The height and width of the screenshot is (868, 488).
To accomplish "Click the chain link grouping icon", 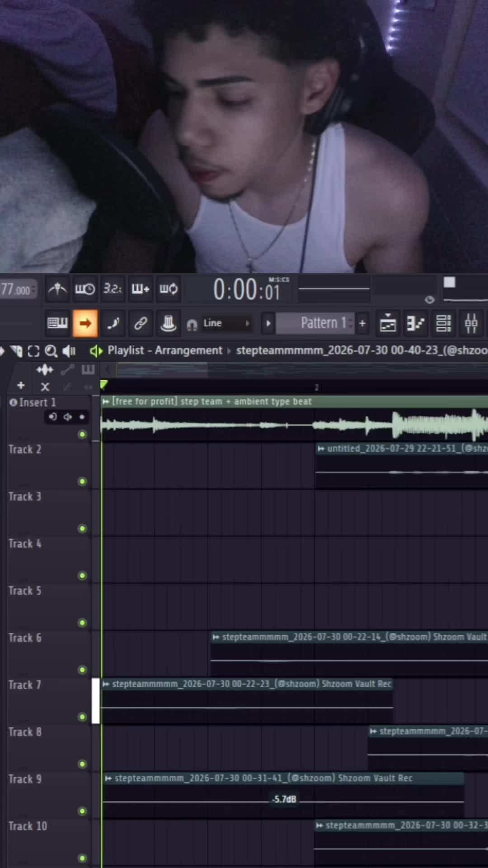I will [141, 323].
